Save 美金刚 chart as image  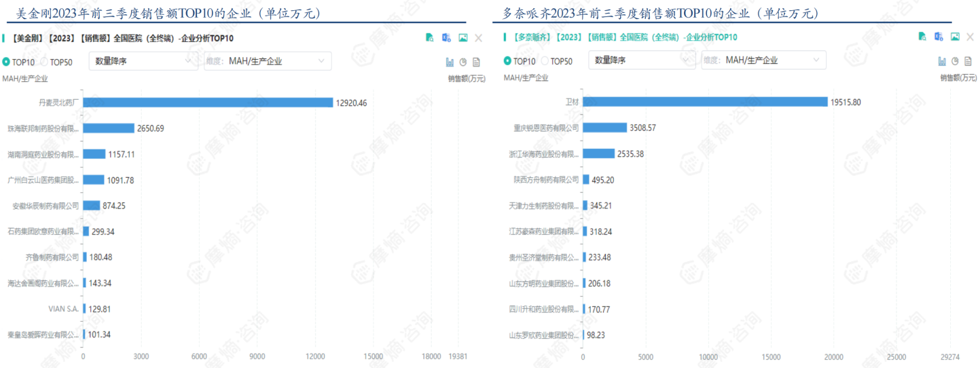[x=462, y=38]
